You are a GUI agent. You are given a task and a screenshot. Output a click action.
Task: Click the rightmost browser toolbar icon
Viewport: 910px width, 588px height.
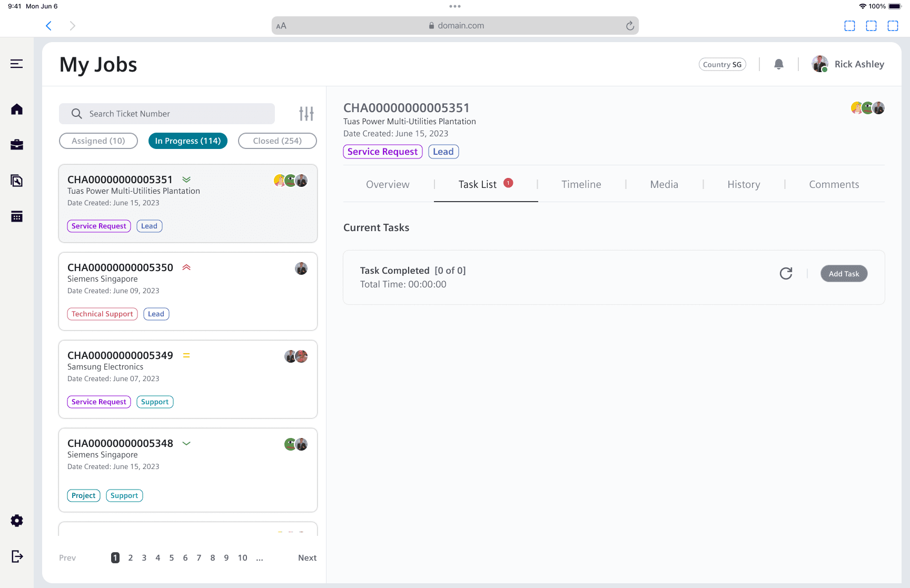[893, 26]
